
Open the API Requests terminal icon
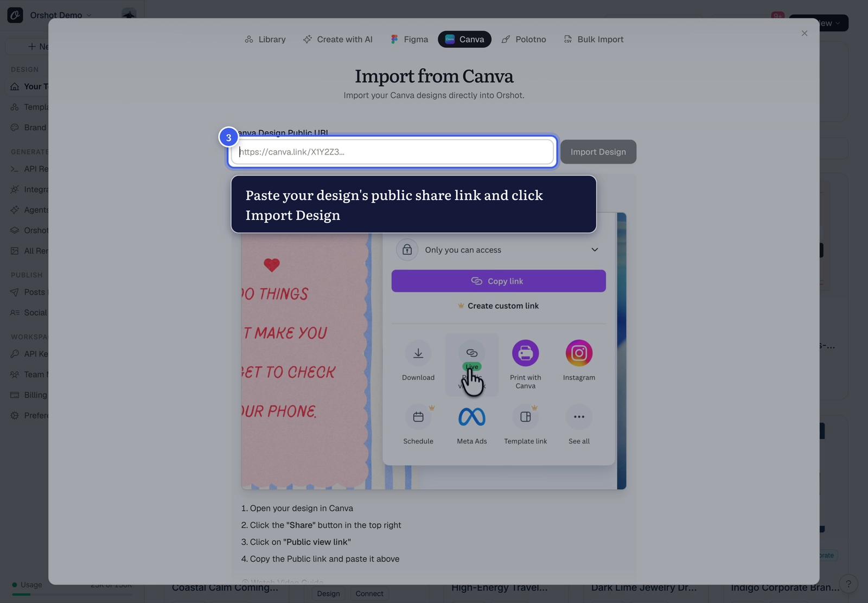15,169
